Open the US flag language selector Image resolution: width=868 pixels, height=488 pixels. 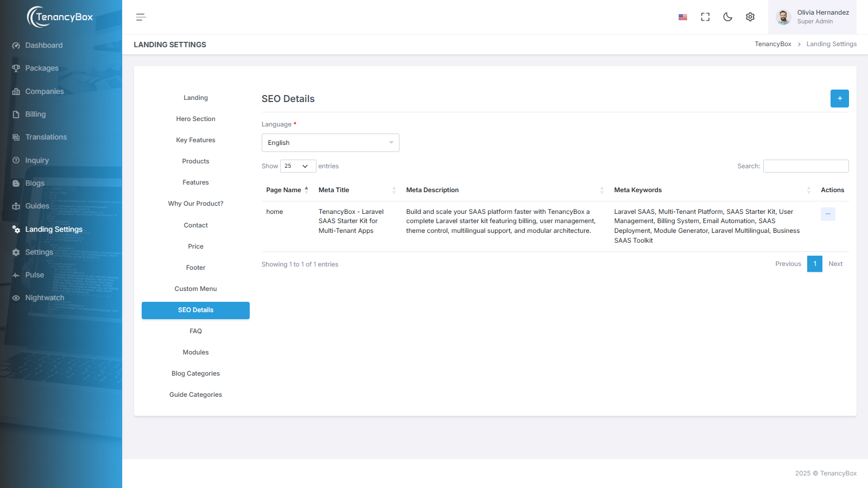683,17
